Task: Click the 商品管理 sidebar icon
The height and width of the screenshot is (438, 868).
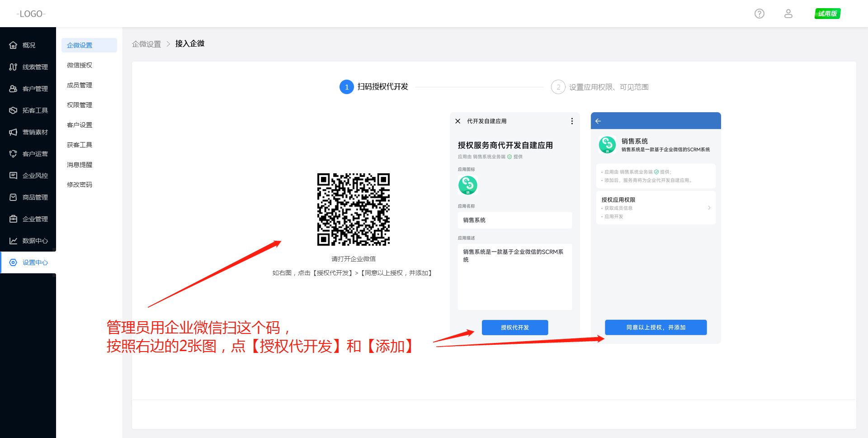Action: pyautogui.click(x=13, y=197)
